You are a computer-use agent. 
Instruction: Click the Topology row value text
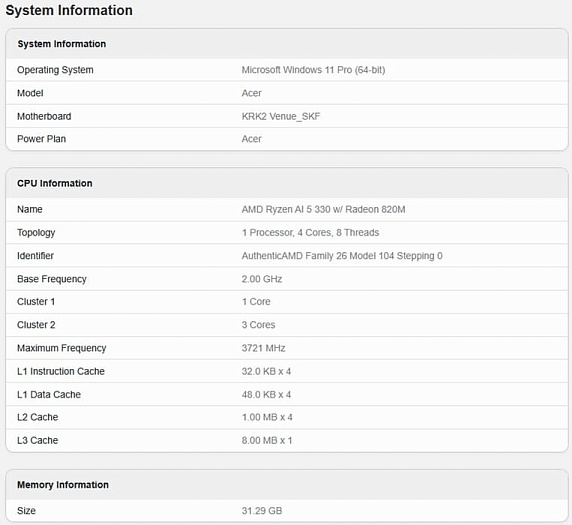coord(310,232)
